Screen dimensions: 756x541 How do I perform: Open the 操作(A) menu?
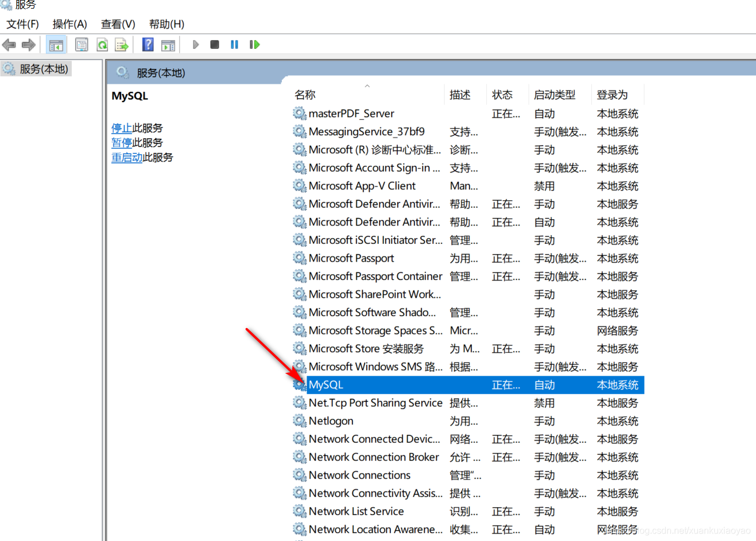[69, 24]
